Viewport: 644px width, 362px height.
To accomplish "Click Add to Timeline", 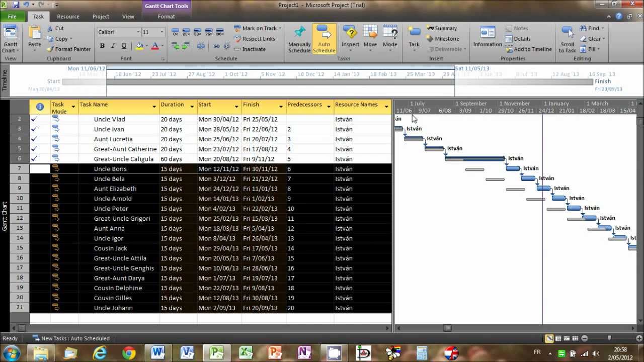I will (529, 49).
